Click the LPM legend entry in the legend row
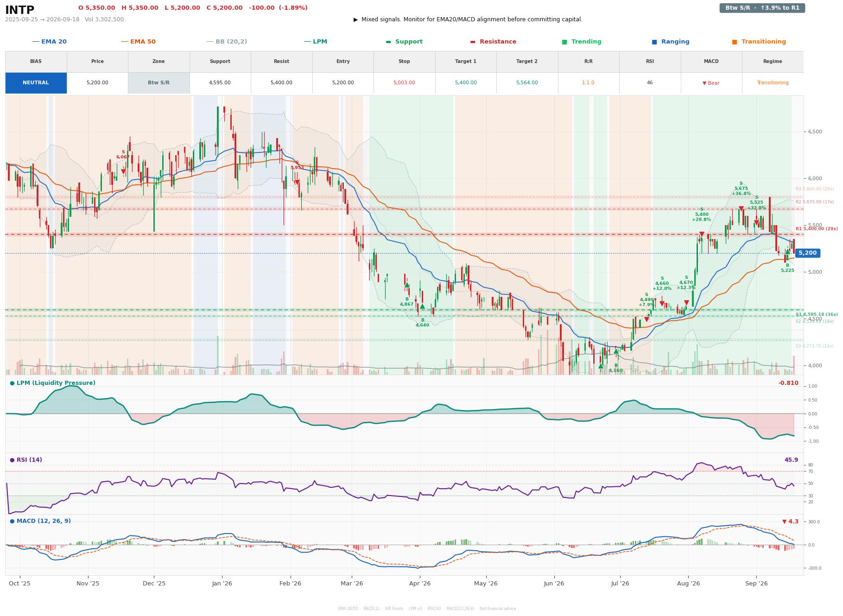The width and height of the screenshot is (843, 616). [315, 42]
